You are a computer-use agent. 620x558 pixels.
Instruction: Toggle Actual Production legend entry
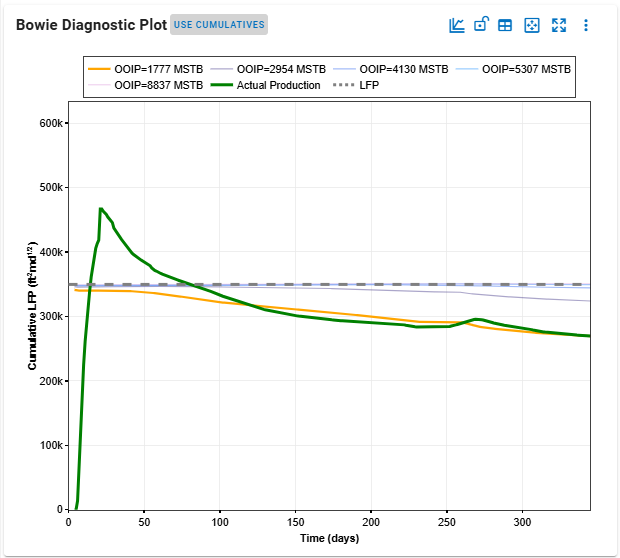tap(265, 85)
